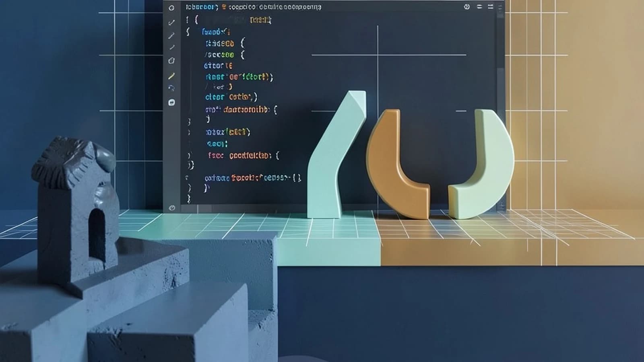
Task: Open the two-line menu icon in the editor header
Action: [x=479, y=7]
